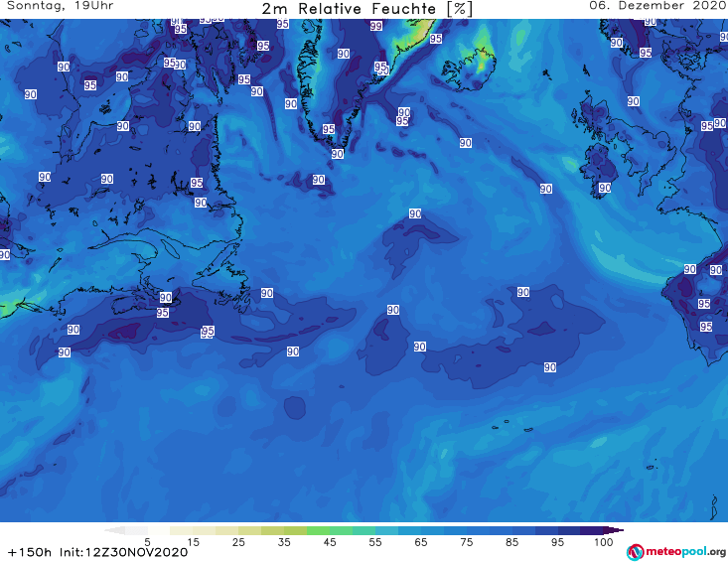Click the '65' tick on the color scale
Image resolution: width=728 pixels, height=562 pixels.
pyautogui.click(x=421, y=542)
